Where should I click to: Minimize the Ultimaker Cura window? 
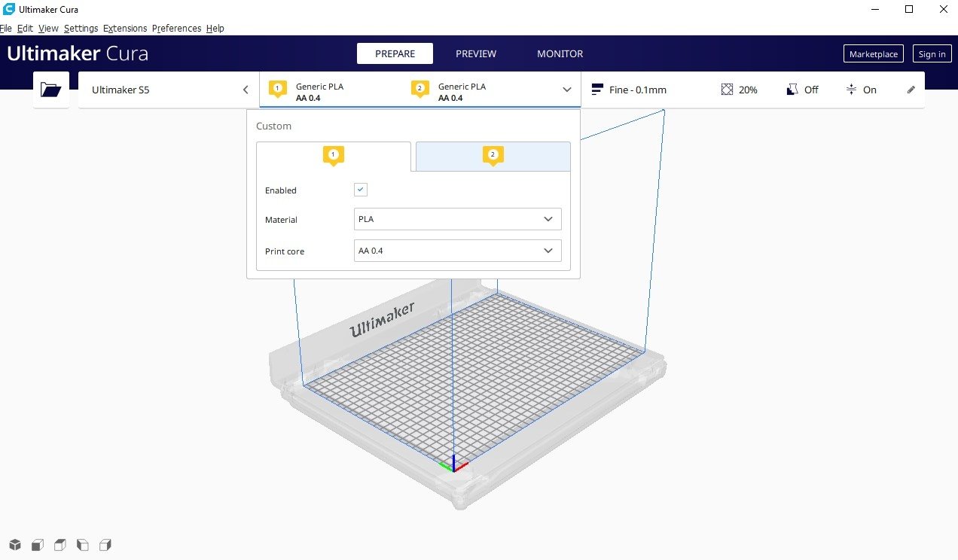[x=874, y=9]
